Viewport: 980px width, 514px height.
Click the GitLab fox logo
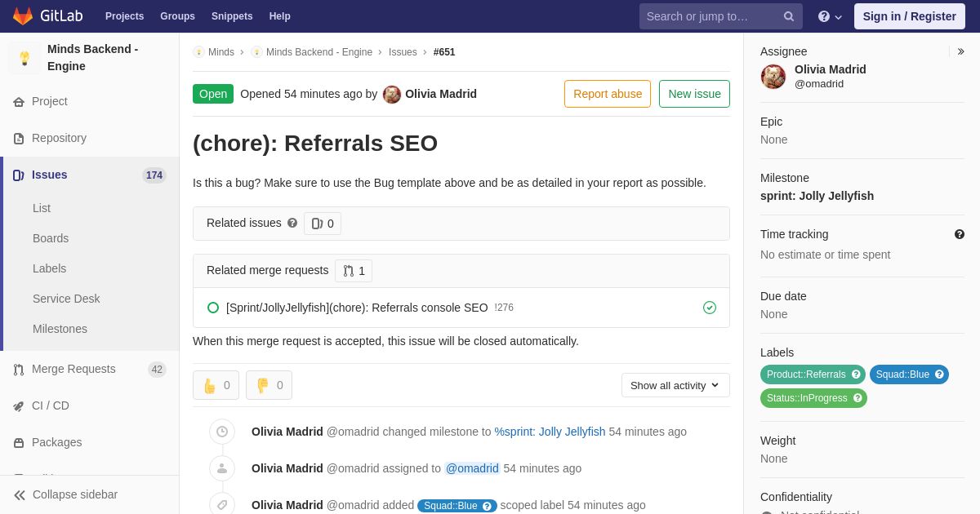point(23,16)
